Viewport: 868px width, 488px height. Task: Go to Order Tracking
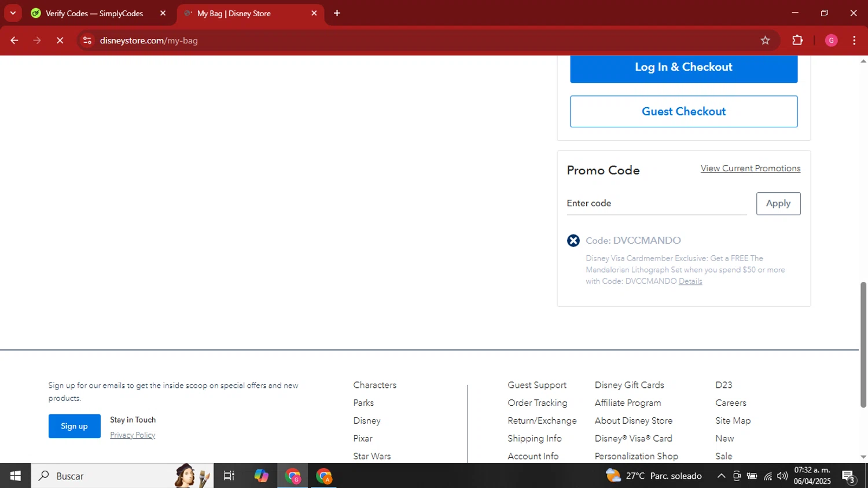click(538, 403)
